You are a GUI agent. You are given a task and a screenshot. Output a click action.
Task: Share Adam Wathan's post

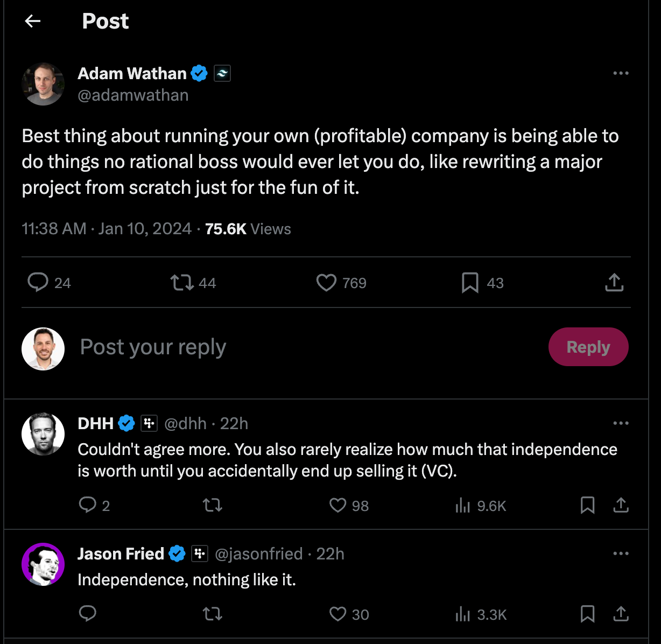(x=614, y=282)
